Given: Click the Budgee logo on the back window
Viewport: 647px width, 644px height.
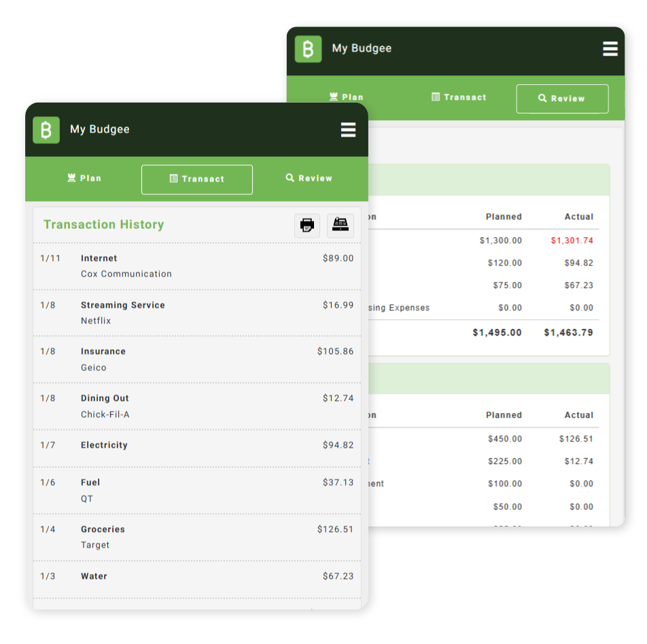Looking at the screenshot, I should (x=307, y=49).
